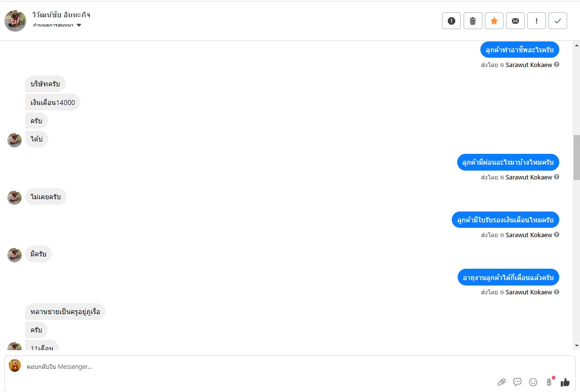Open the emoji picker
This screenshot has width=580, height=392.
[533, 382]
